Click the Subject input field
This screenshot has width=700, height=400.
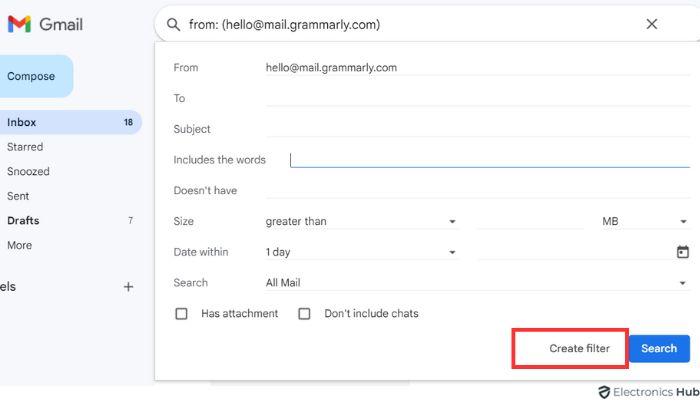pos(477,129)
